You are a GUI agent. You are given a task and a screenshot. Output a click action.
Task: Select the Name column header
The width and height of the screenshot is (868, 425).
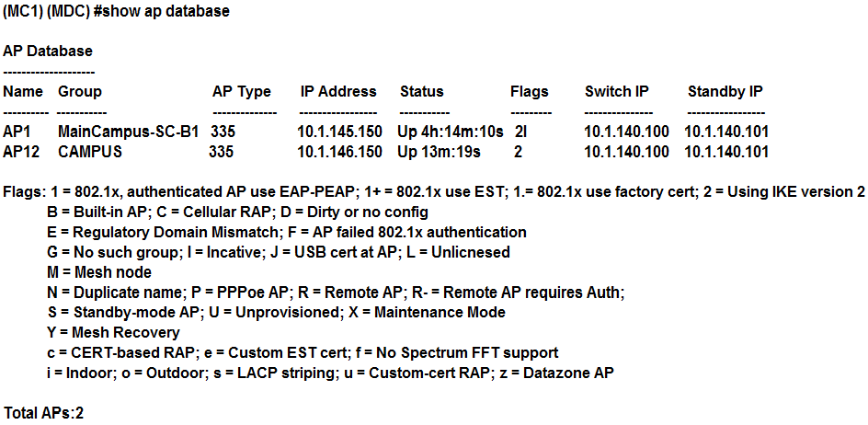pos(23,91)
